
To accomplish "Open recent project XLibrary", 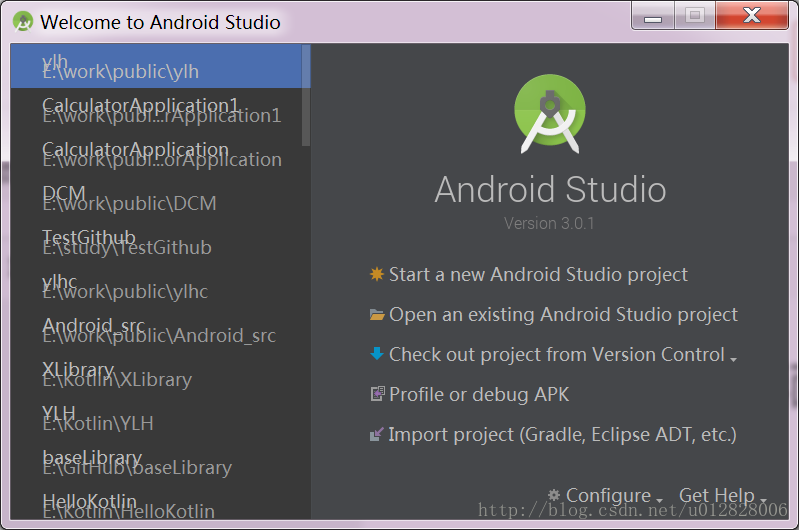I will (161, 374).
